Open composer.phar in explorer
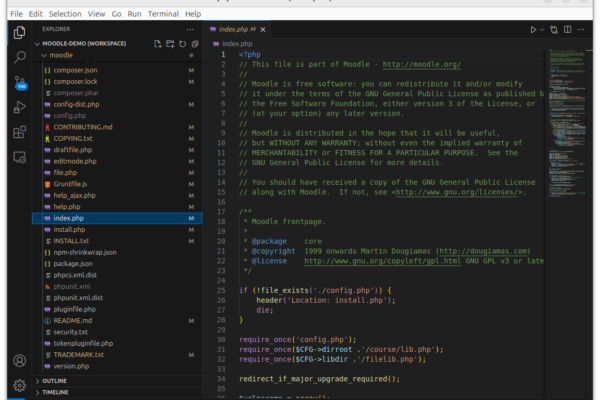Screen dimensions: 600x400 point(117,93)
